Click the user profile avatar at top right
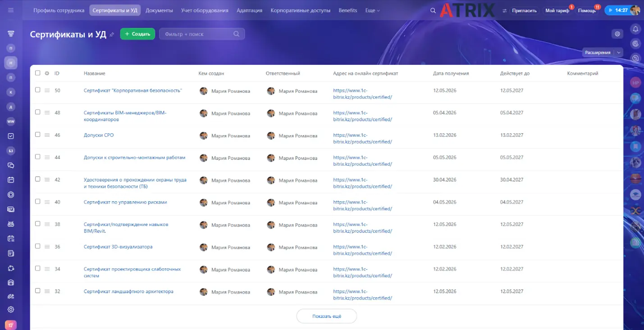The image size is (644, 330). pyautogui.click(x=635, y=10)
